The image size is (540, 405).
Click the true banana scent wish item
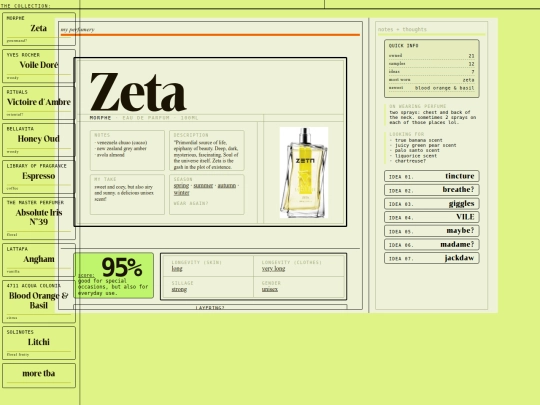tap(416, 140)
